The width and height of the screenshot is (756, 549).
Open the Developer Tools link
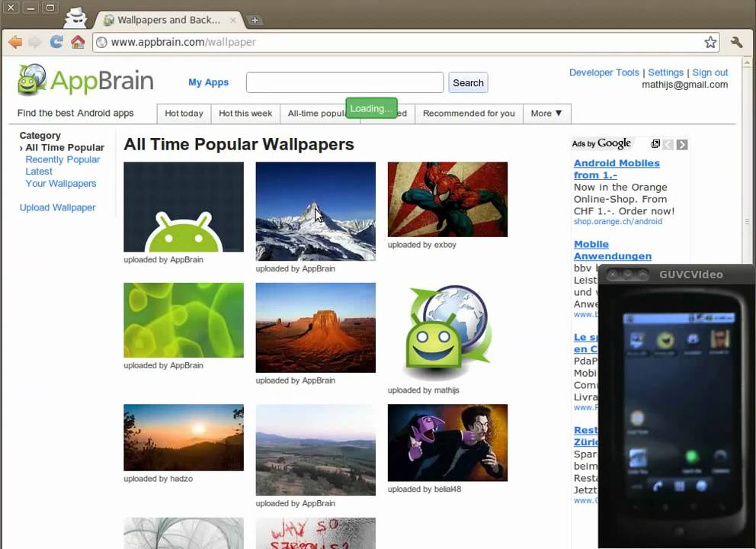(x=604, y=72)
